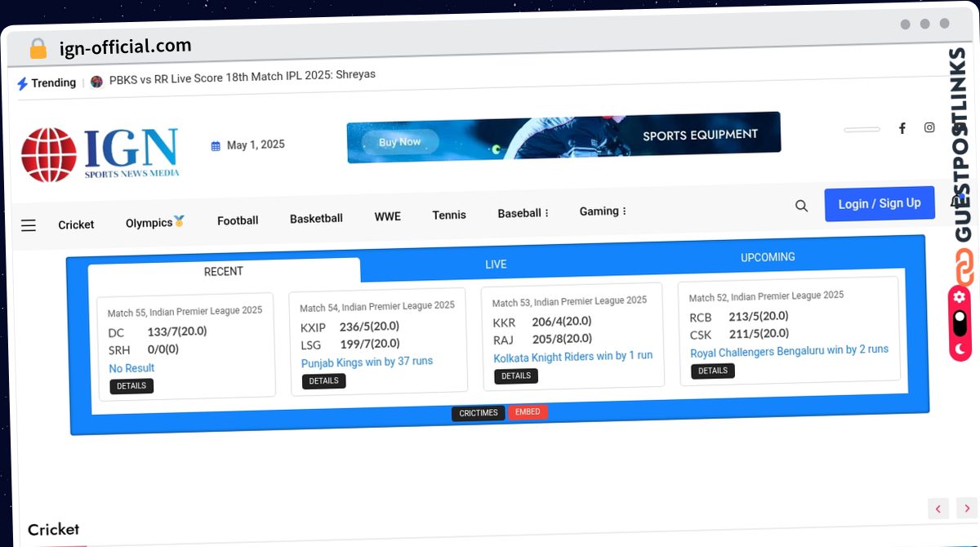Click the red EMBED button

(x=528, y=412)
